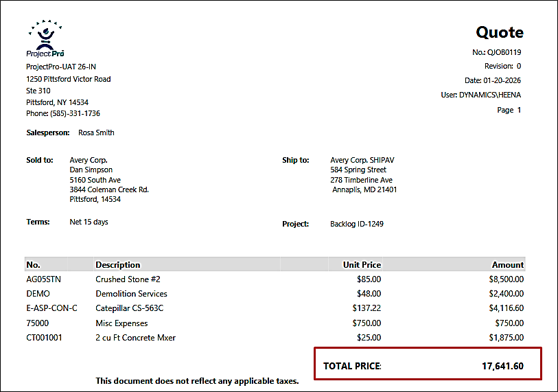Click the $1,875.00 amount for Concrete Mxer

pyautogui.click(x=506, y=338)
